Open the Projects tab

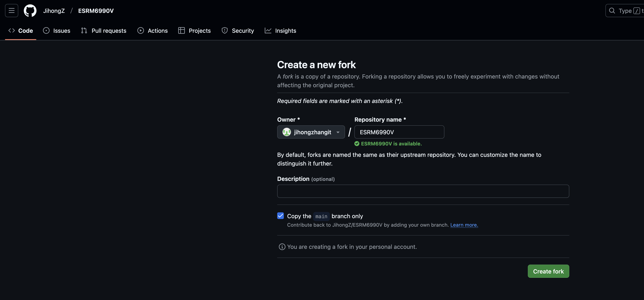(x=194, y=30)
